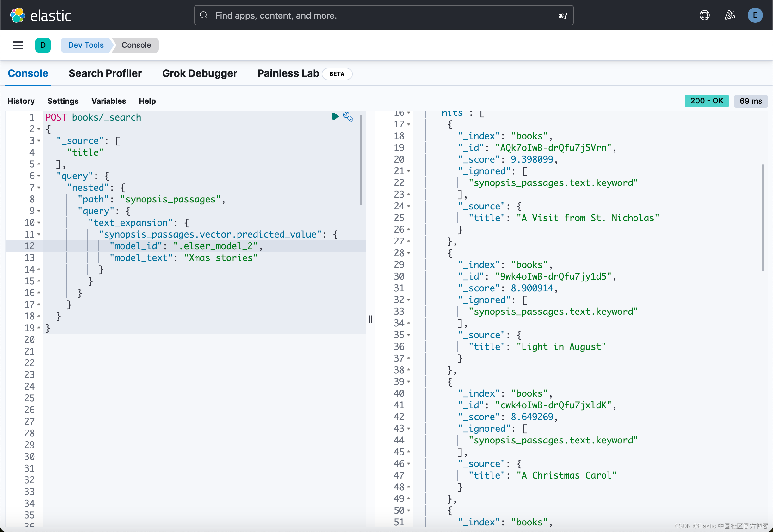Viewport: 773px width, 532px height.
Task: Fold the "query" block at line 6
Action: click(39, 176)
